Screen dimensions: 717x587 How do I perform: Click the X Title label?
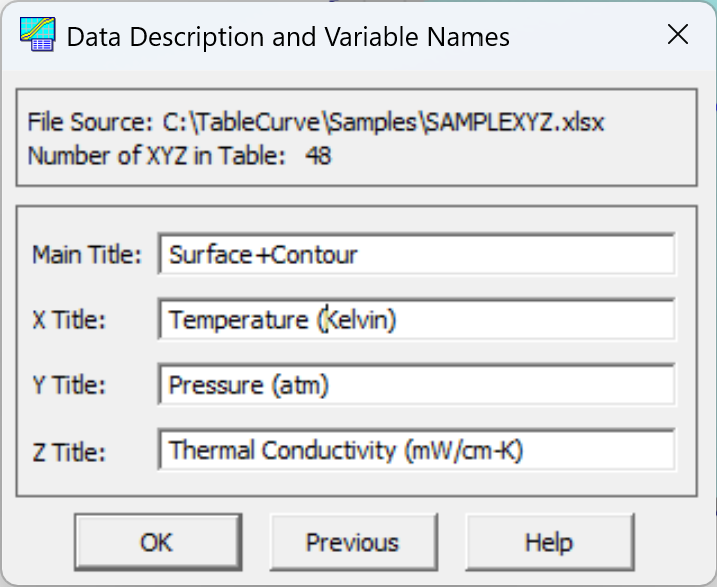coord(69,320)
